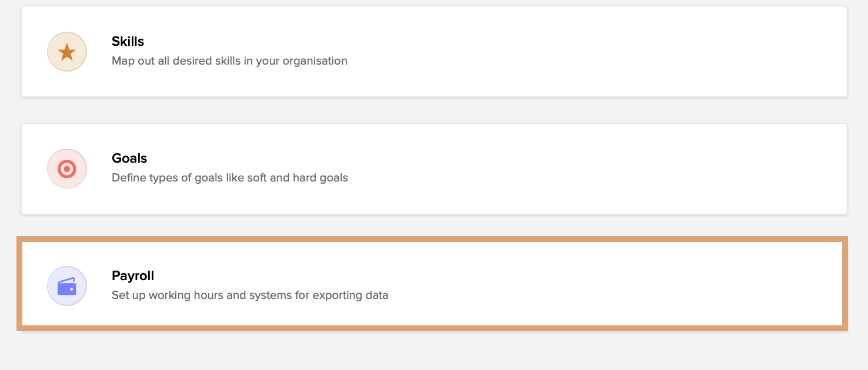Image resolution: width=868 pixels, height=370 pixels.
Task: Click description about exporting data
Action: (x=250, y=295)
